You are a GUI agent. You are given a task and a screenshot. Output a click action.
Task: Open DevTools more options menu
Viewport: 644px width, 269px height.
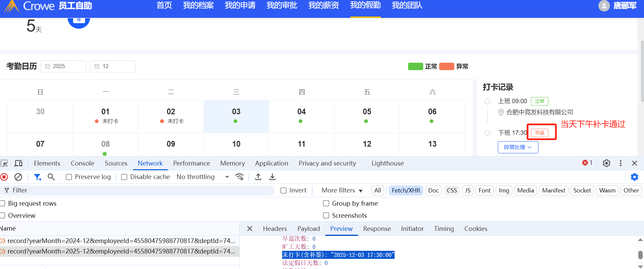pos(621,163)
